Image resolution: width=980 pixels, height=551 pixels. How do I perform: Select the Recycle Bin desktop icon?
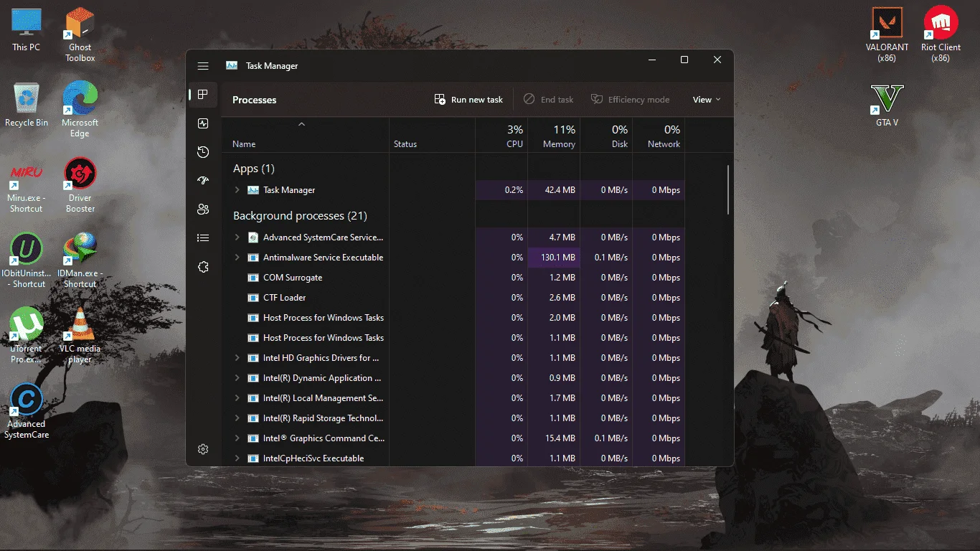(x=27, y=105)
